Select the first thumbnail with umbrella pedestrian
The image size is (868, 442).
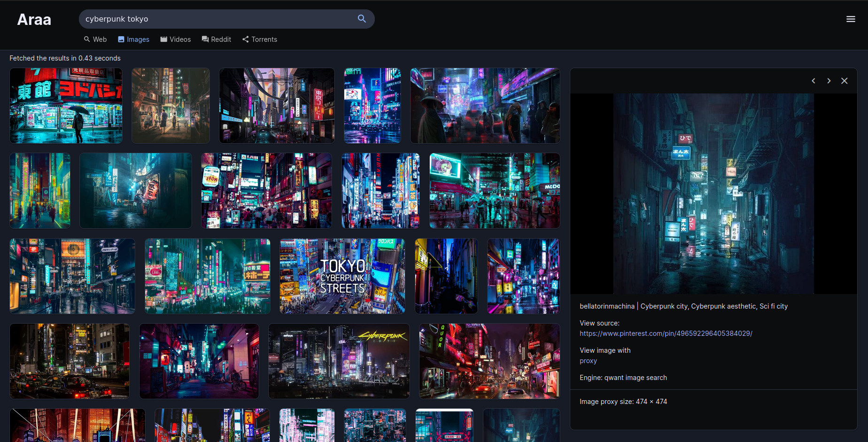(x=66, y=106)
